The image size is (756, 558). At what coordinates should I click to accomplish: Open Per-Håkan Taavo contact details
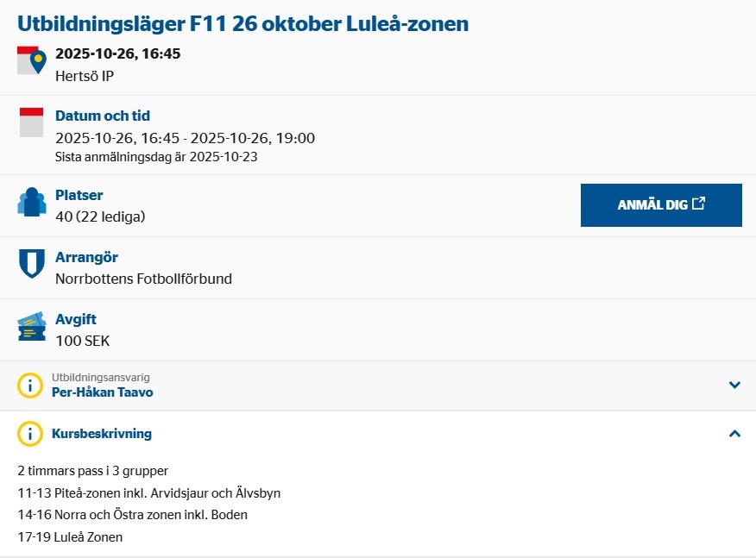102,392
